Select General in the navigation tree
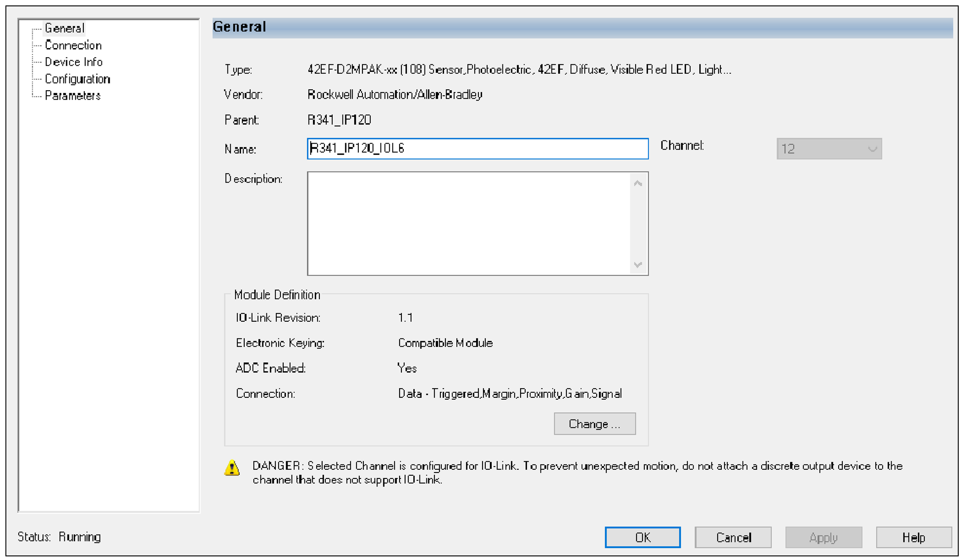Viewport: 980px width, 560px height. tap(64, 28)
